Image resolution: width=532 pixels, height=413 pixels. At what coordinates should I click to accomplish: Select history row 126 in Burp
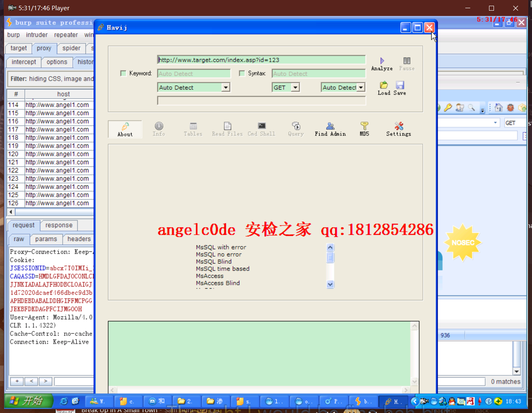[x=50, y=203]
